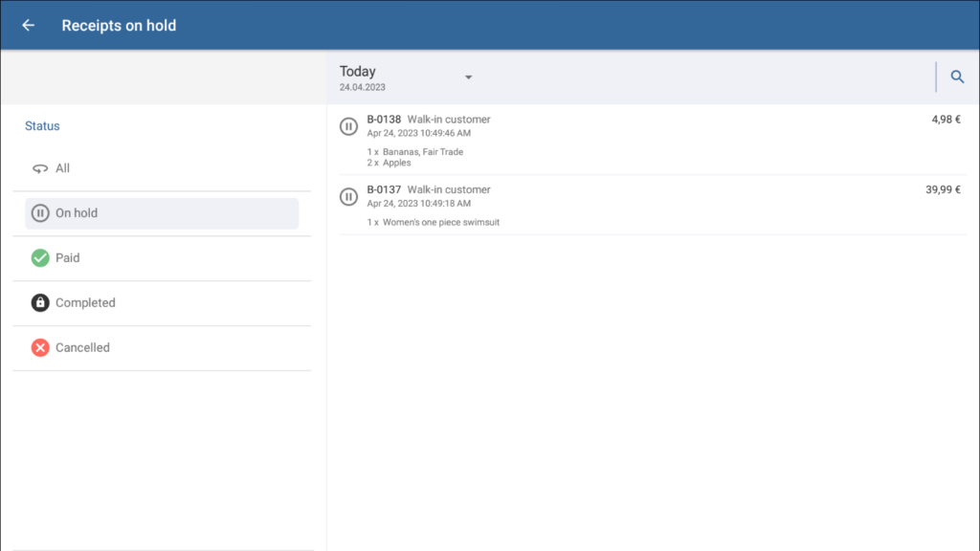This screenshot has height=551, width=980.
Task: Click the pause icon beside receipt B-0137
Action: pyautogui.click(x=349, y=196)
